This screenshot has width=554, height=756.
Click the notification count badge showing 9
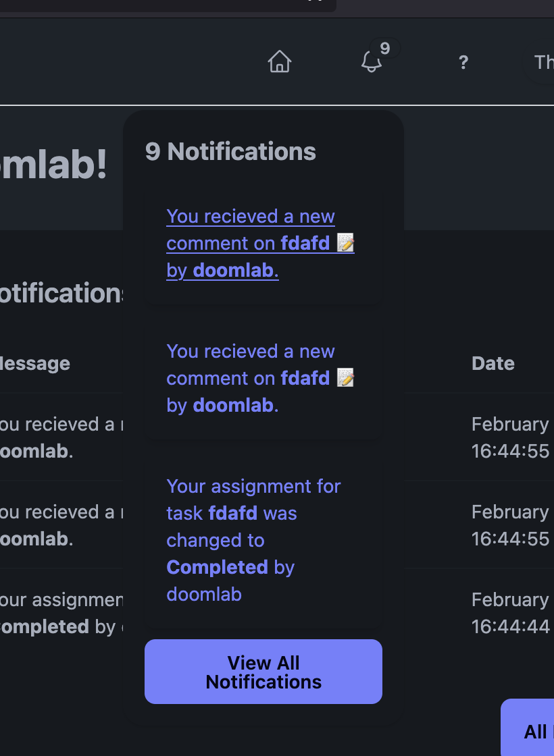coord(384,49)
